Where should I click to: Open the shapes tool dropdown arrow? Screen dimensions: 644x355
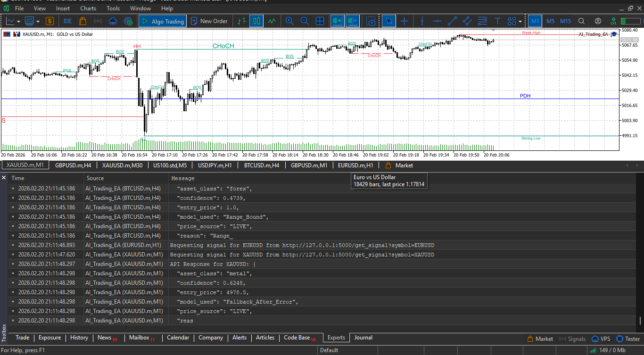tap(519, 21)
